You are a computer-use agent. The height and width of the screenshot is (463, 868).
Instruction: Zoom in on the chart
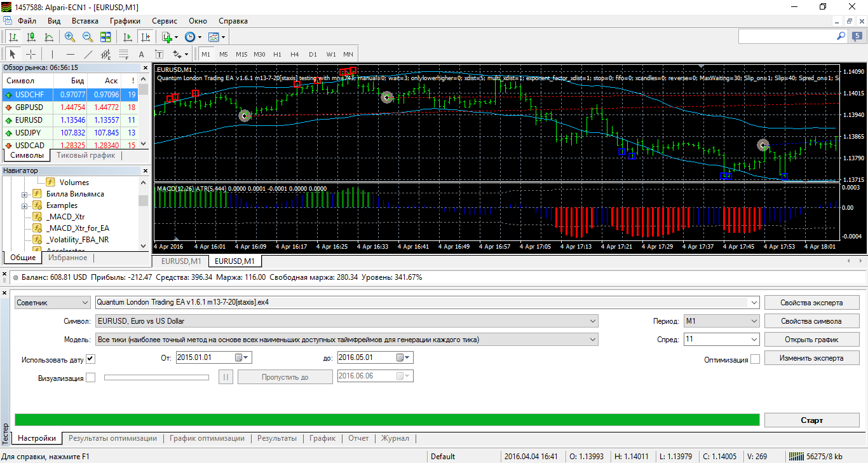tap(70, 37)
